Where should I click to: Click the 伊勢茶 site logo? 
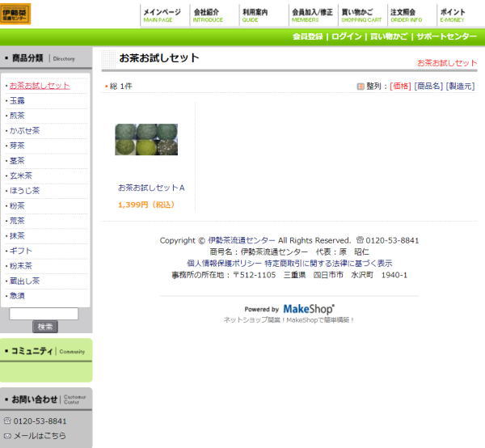point(15,14)
